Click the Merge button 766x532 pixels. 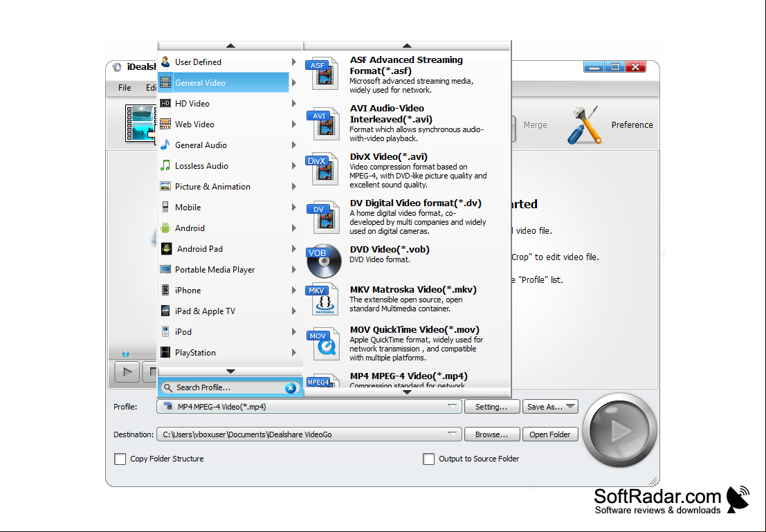tap(535, 125)
